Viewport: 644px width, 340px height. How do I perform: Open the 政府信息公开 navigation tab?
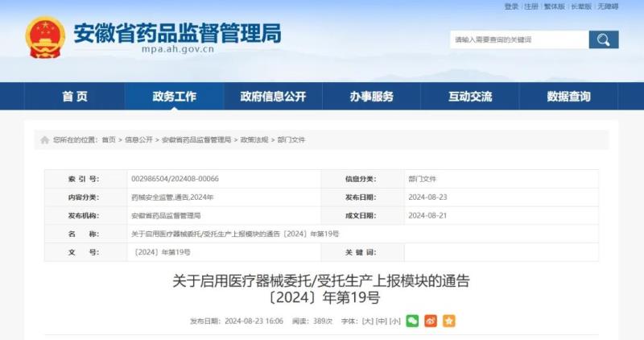(273, 97)
